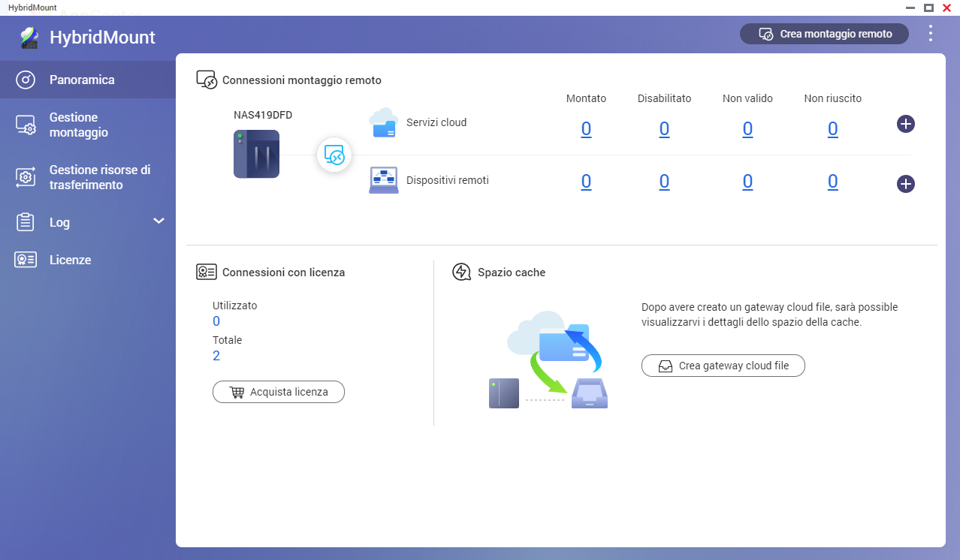This screenshot has height=560, width=960.
Task: Open Dispositivi remoti Disabilitato count
Action: pyautogui.click(x=664, y=181)
